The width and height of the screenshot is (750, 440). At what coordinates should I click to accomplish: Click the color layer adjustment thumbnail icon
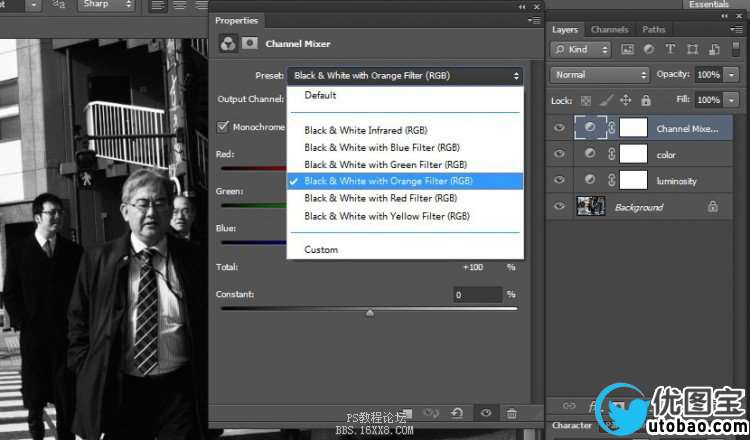click(590, 154)
